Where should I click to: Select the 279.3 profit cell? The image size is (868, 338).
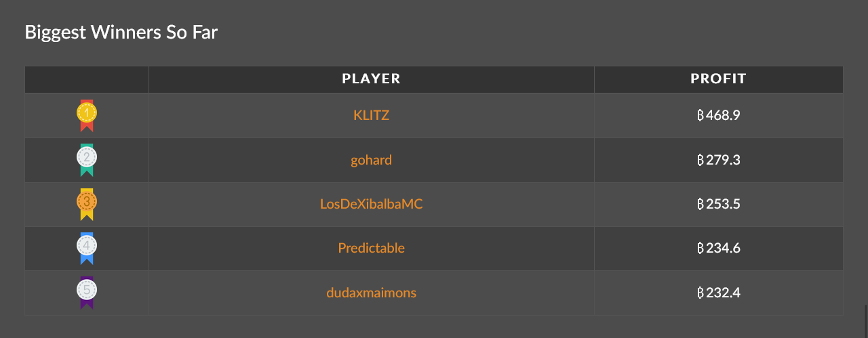click(719, 160)
